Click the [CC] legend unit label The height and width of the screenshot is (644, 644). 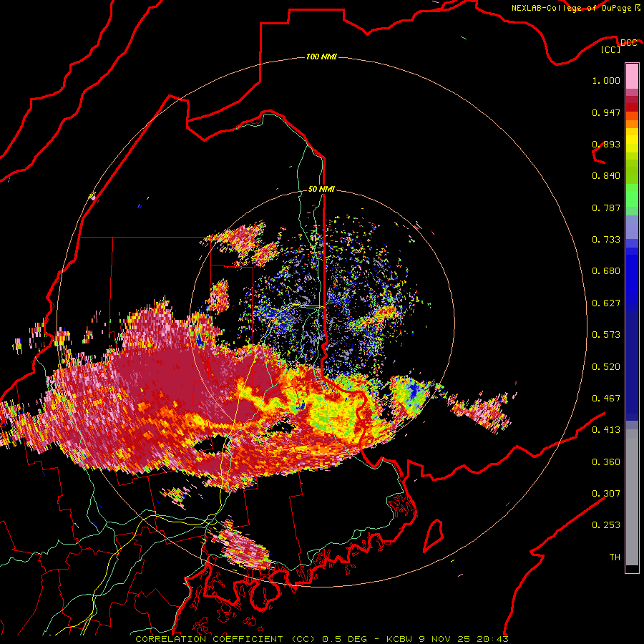(611, 49)
